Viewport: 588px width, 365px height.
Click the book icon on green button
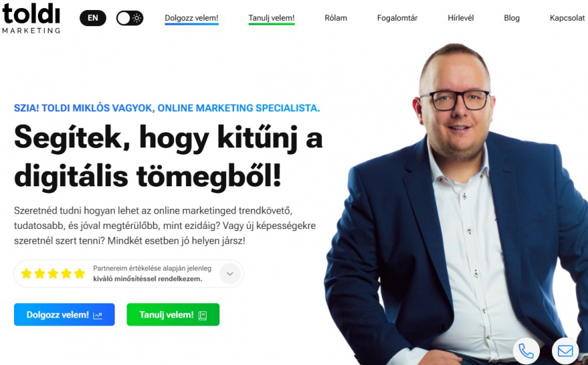[203, 315]
